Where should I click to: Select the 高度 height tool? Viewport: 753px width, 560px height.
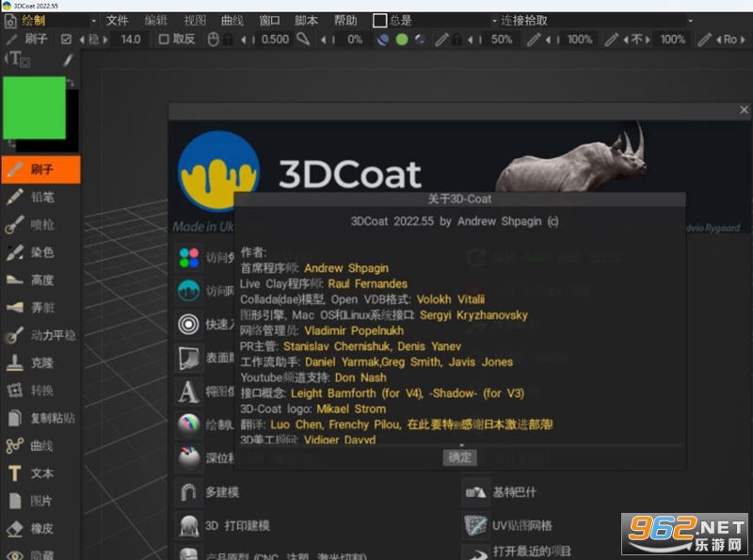40,280
